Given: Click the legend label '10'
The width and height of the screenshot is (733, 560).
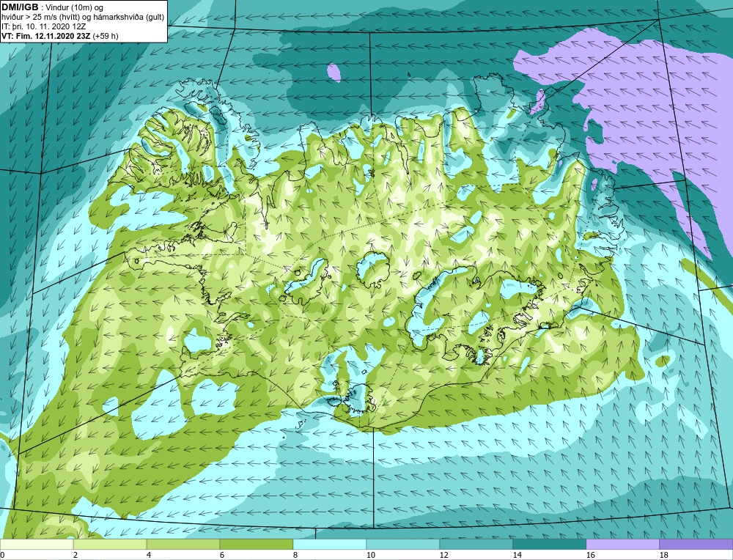Looking at the screenshot, I should click(371, 555).
